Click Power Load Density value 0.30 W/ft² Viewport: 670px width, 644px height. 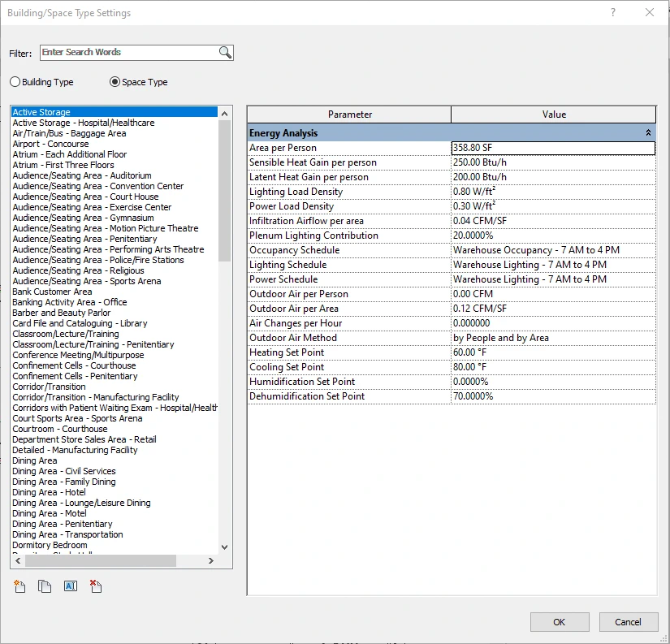pos(553,206)
